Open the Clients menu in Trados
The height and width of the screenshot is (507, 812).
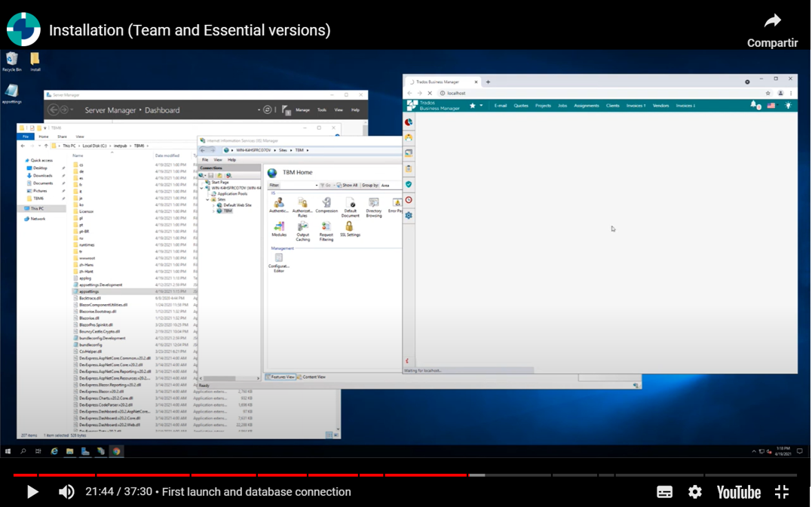coord(613,105)
